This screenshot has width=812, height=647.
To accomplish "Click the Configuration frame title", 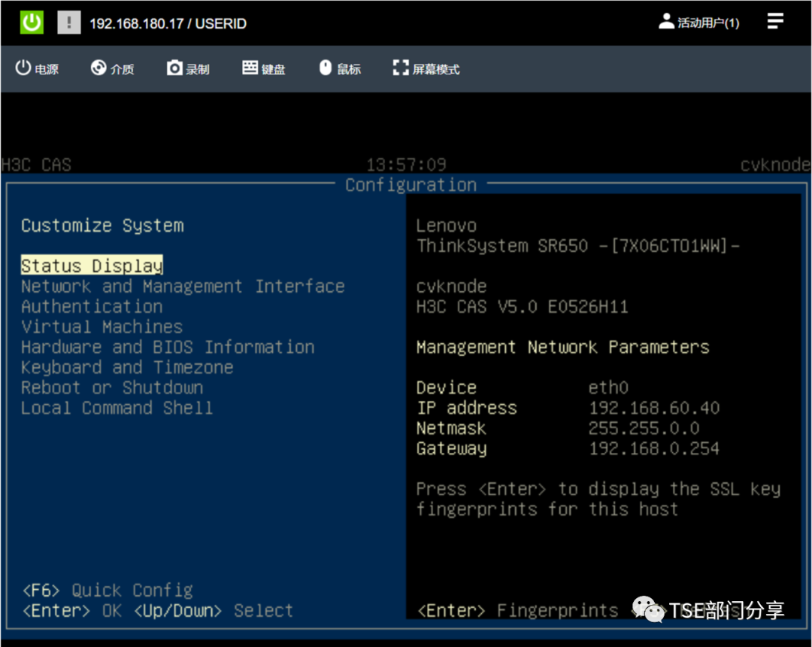I will coord(411,185).
